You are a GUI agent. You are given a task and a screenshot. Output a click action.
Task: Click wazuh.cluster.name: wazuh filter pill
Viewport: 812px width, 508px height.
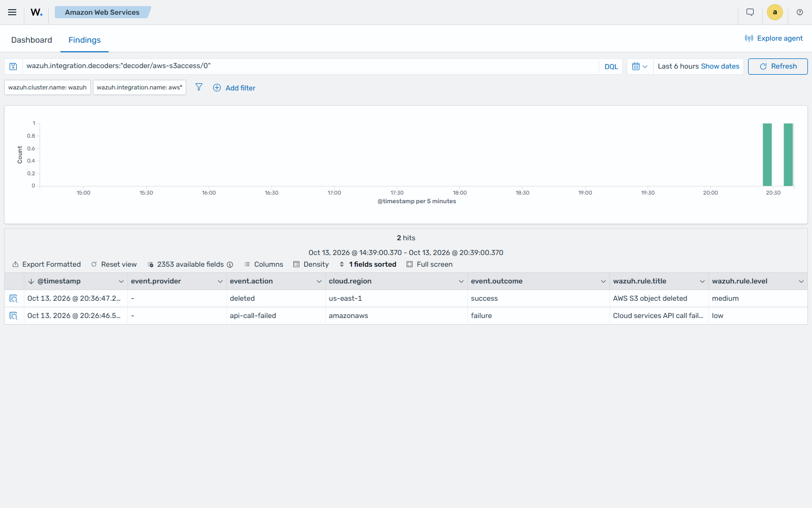[x=48, y=87]
